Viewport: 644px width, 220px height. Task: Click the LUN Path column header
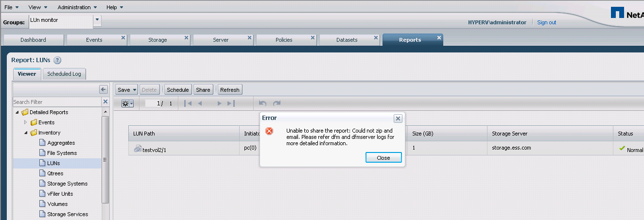pos(184,134)
